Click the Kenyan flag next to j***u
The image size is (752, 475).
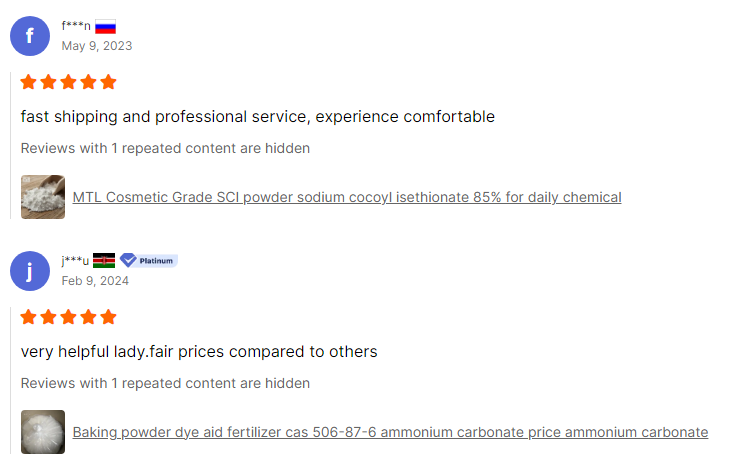[104, 261]
